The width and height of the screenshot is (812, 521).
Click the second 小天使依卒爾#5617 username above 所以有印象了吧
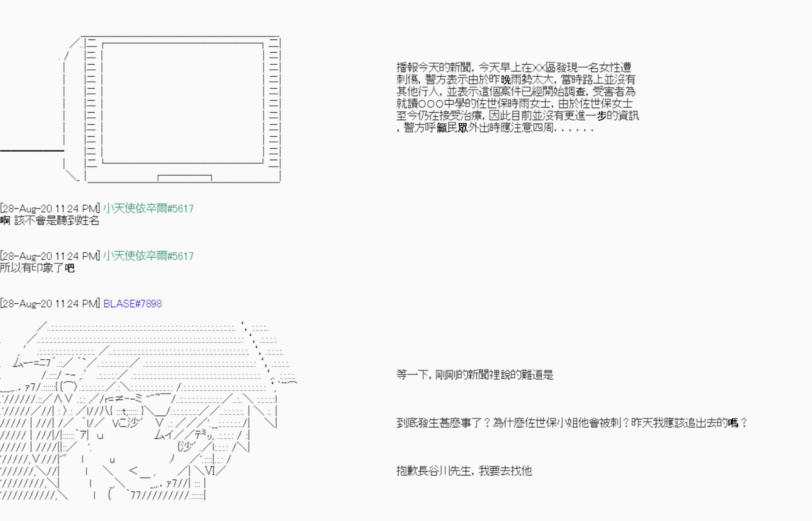pos(148,256)
